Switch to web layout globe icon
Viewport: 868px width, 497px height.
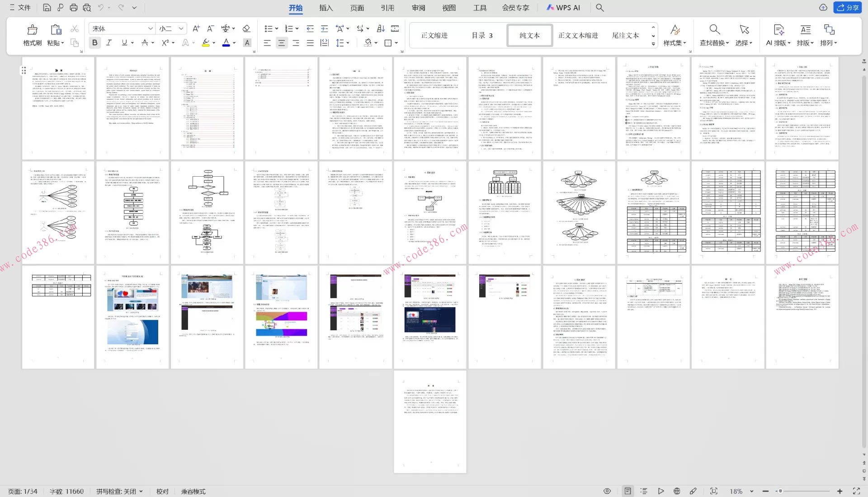(677, 491)
